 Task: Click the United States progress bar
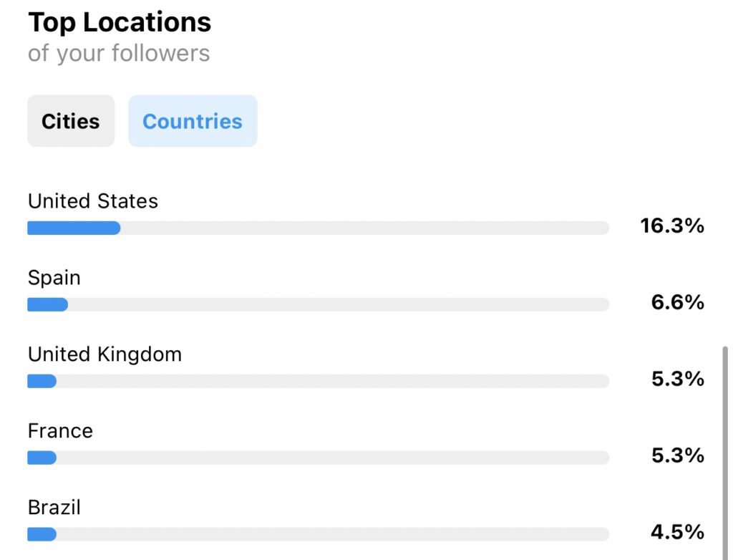coord(319,228)
